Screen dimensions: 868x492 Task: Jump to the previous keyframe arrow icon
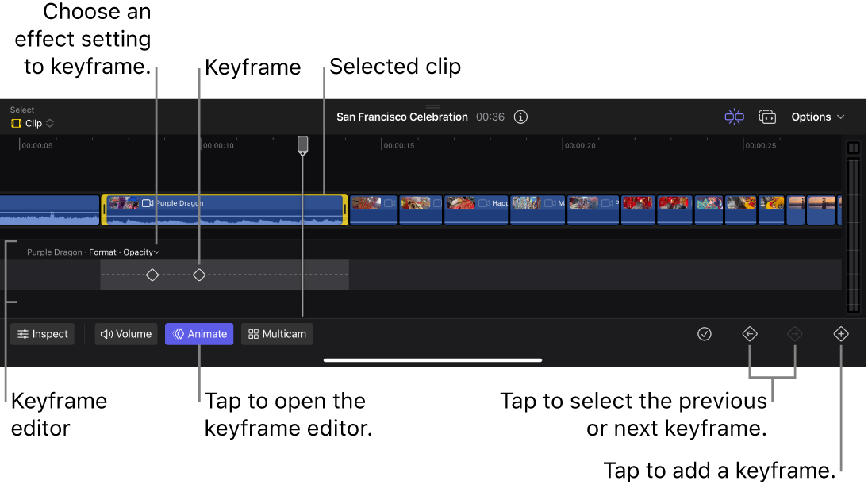750,333
